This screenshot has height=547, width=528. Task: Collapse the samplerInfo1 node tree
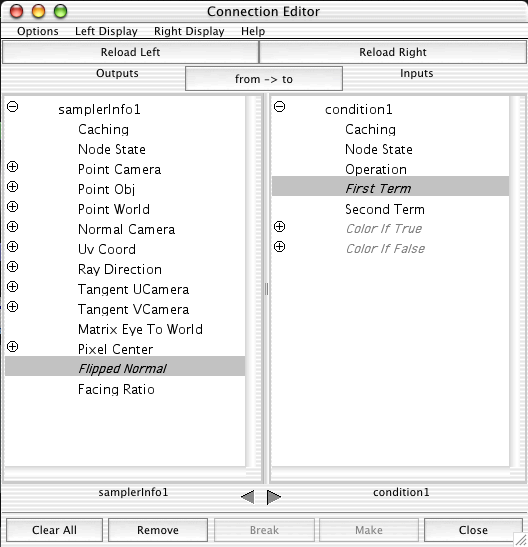13,106
